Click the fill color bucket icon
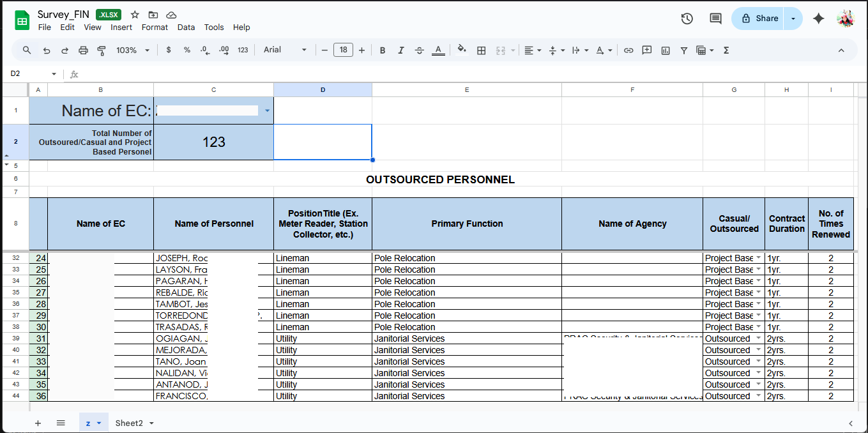This screenshot has width=868, height=433. point(462,50)
